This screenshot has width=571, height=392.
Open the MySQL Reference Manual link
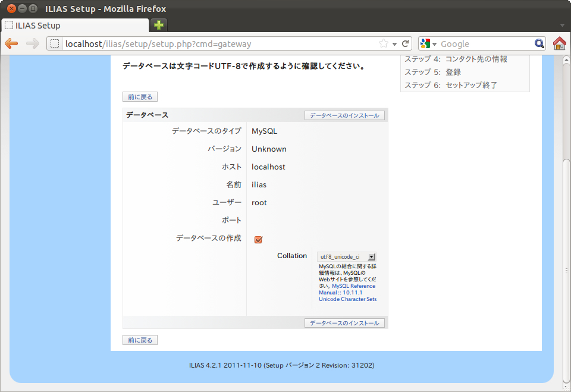(x=347, y=290)
